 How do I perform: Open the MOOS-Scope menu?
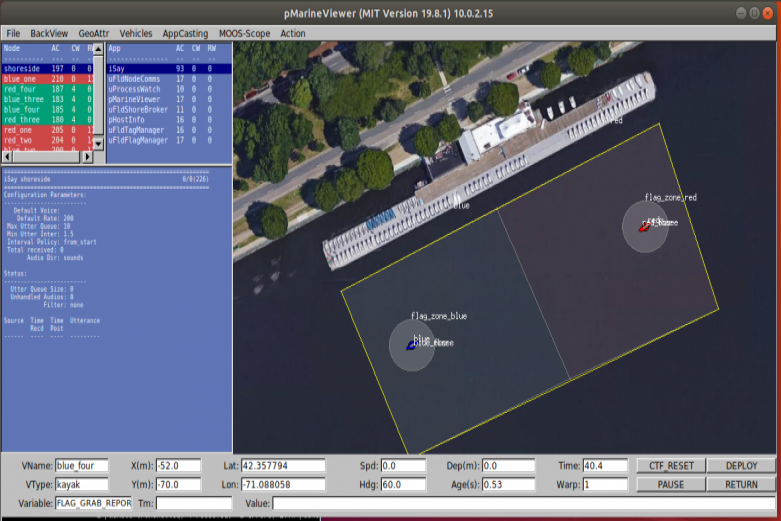tap(244, 33)
